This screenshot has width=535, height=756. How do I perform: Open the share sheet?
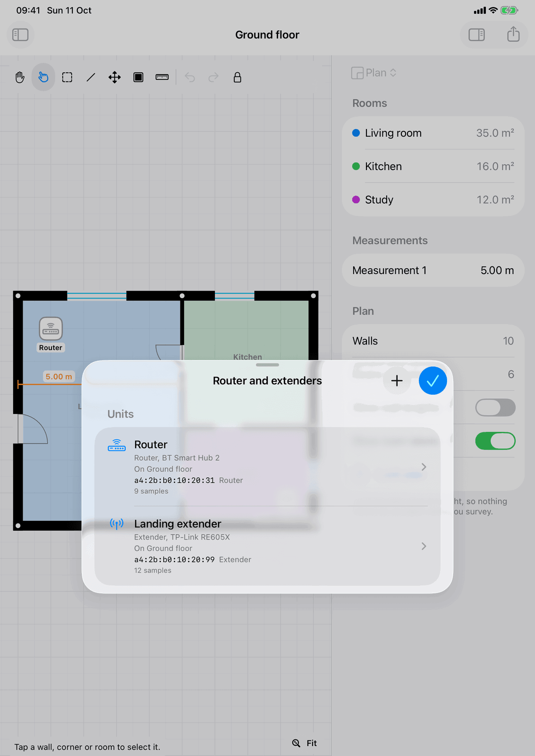coord(513,34)
